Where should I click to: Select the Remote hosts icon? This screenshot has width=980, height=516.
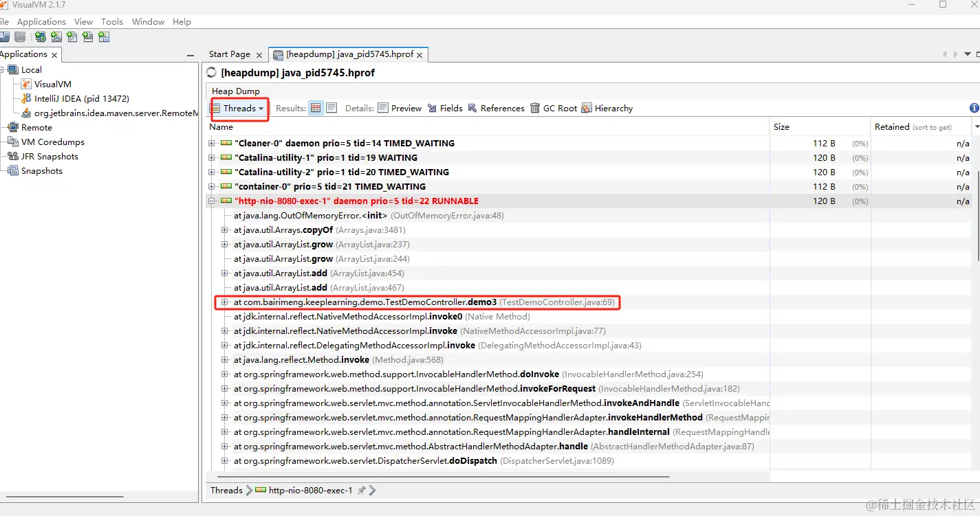13,127
